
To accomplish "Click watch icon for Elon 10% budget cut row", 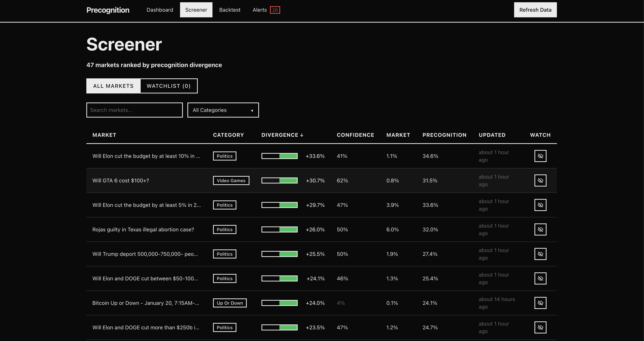I will point(540,156).
